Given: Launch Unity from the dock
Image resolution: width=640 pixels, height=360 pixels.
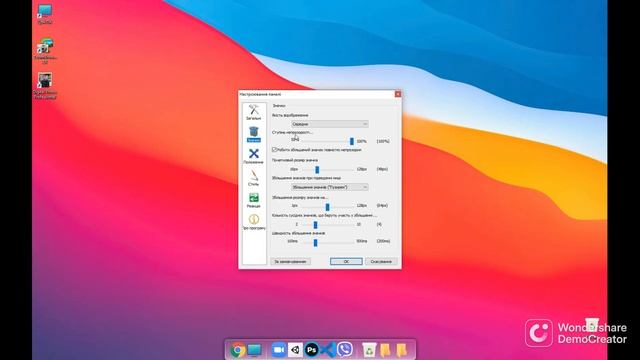Looking at the screenshot, I should 295,350.
